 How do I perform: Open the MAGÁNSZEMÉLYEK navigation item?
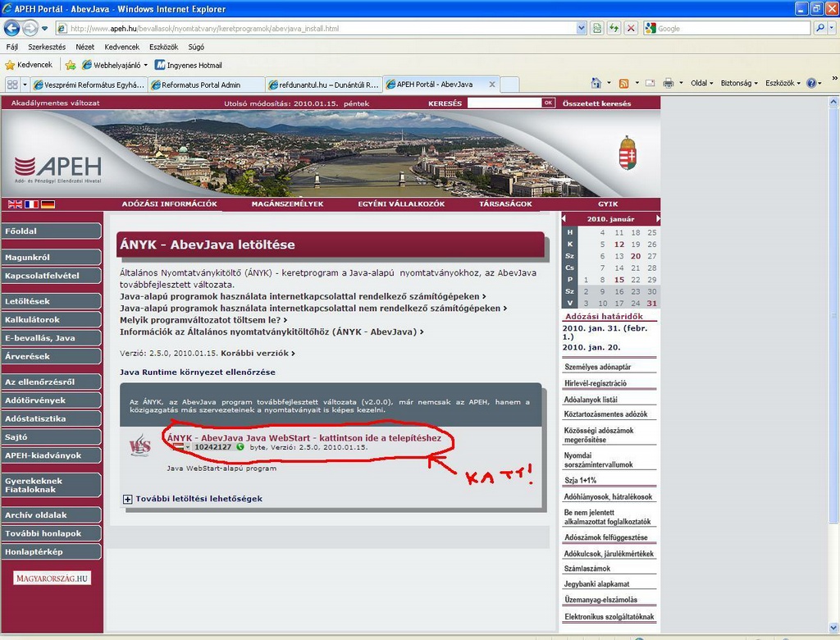[x=288, y=203]
